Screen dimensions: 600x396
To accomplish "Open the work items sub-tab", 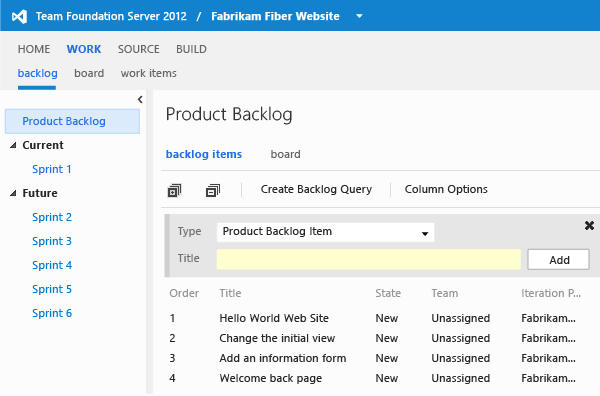I will (149, 73).
